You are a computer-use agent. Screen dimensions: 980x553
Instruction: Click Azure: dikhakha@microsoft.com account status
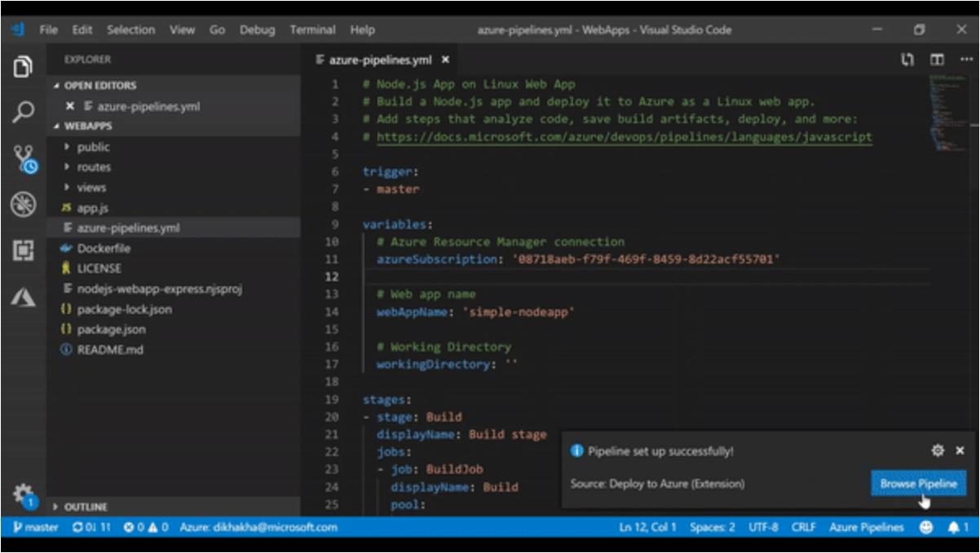pos(258,528)
